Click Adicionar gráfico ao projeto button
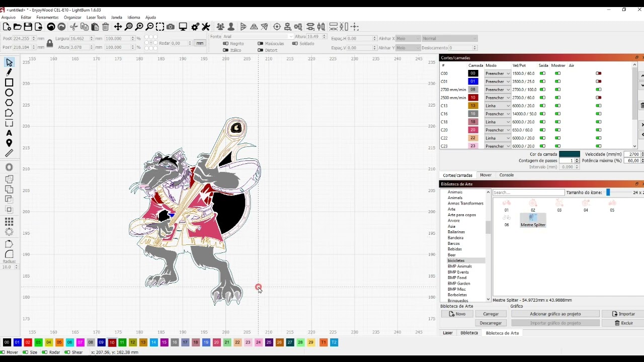 pyautogui.click(x=555, y=314)
